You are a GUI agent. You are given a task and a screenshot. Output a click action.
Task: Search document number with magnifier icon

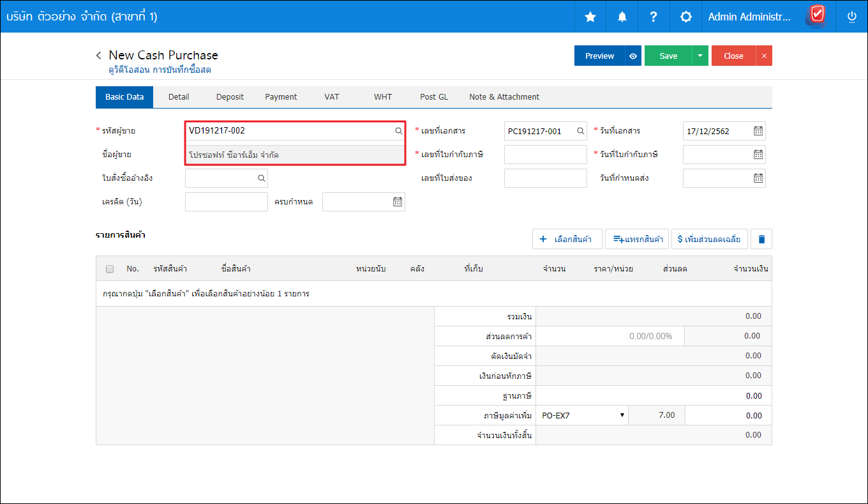(580, 131)
